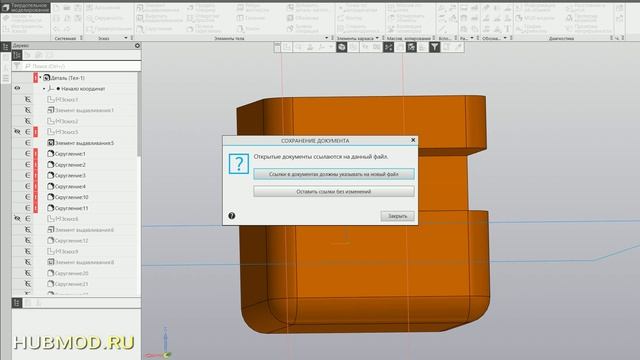
Task: Toggle eye visibility for Начало координат
Action: pos(17,88)
